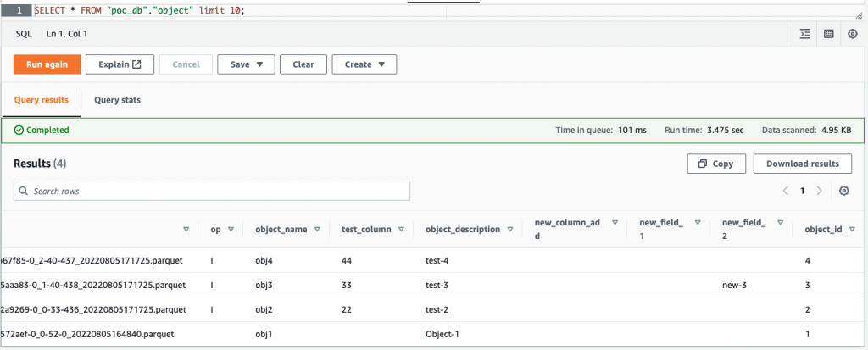
Task: Click the Results (4) heading
Action: click(40, 164)
